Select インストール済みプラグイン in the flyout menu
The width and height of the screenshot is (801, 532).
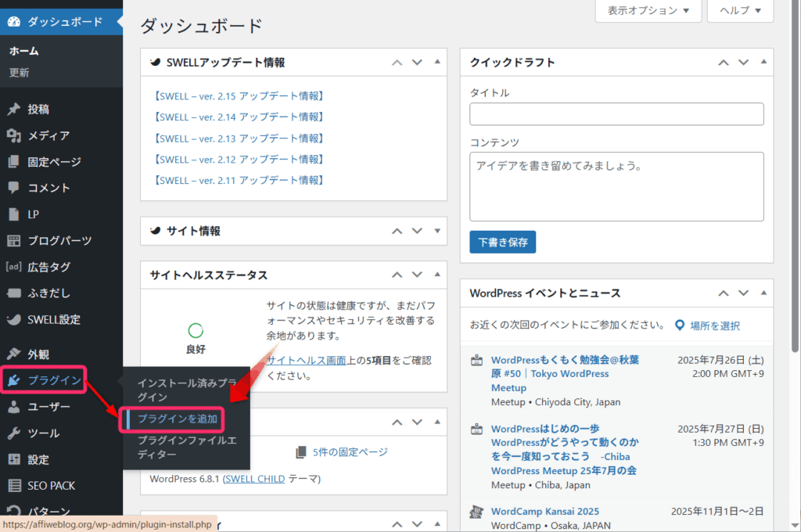[x=186, y=390]
